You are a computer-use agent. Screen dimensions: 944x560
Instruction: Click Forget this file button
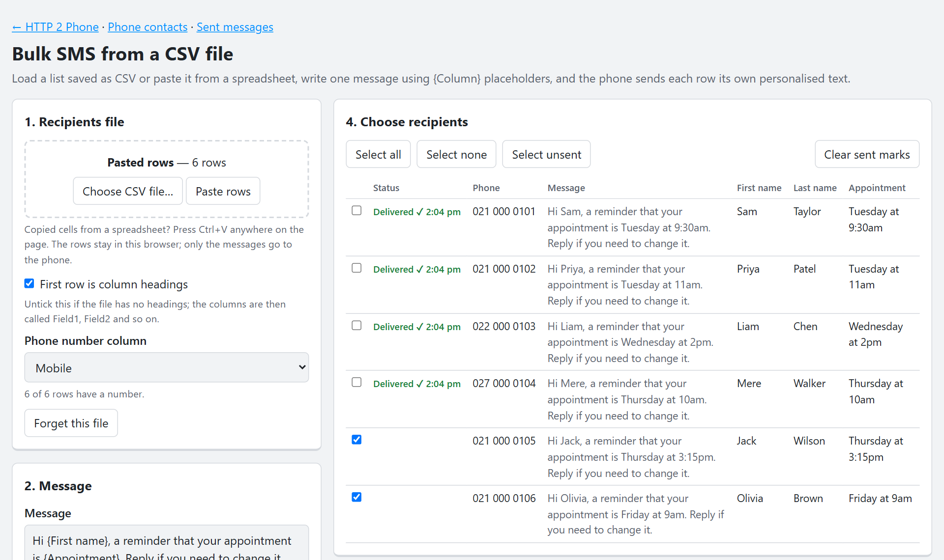tap(71, 423)
